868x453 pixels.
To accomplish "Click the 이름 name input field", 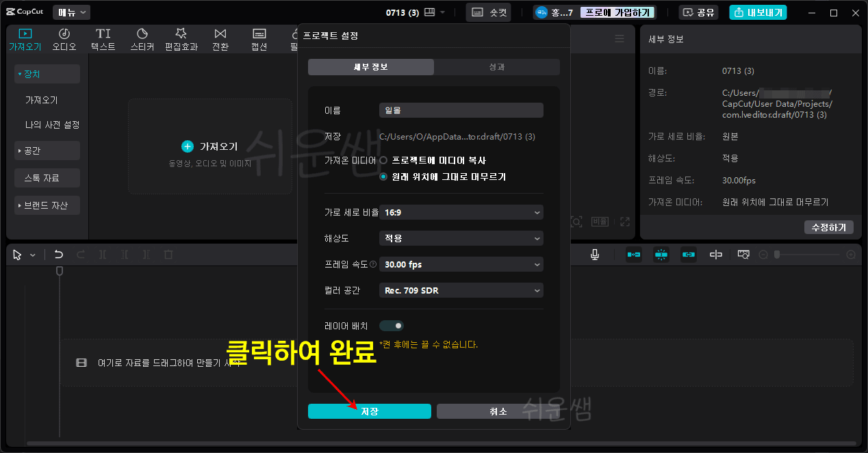I will [x=461, y=110].
